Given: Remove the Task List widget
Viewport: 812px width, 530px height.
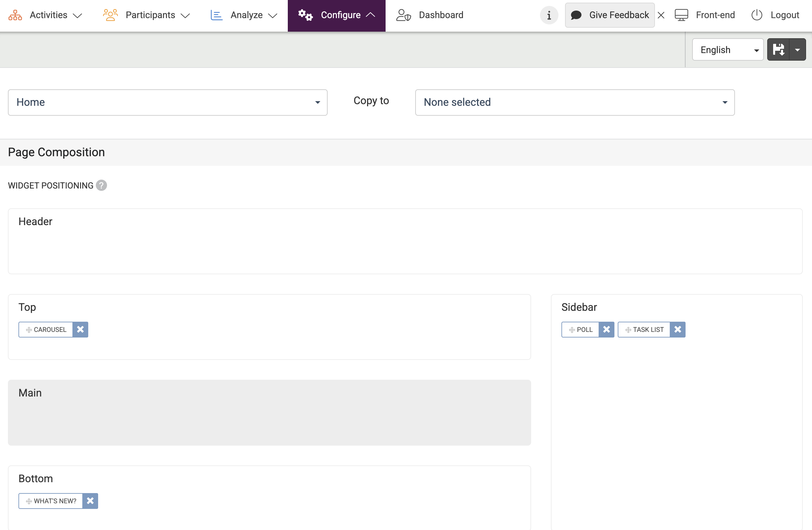Looking at the screenshot, I should (x=678, y=330).
